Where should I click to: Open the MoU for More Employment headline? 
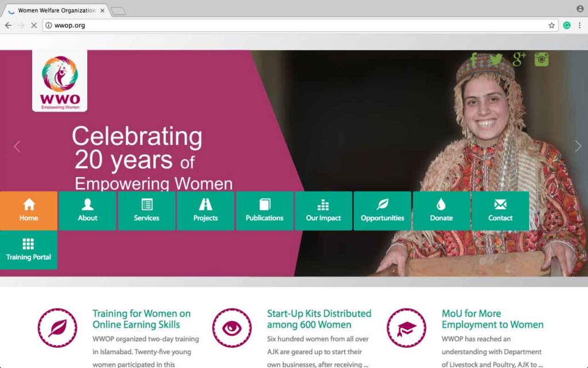492,319
